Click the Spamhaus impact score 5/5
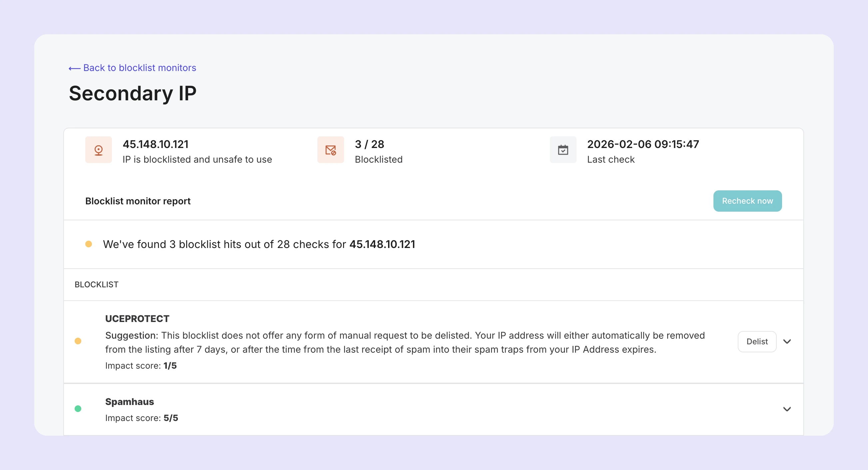 pyautogui.click(x=141, y=418)
